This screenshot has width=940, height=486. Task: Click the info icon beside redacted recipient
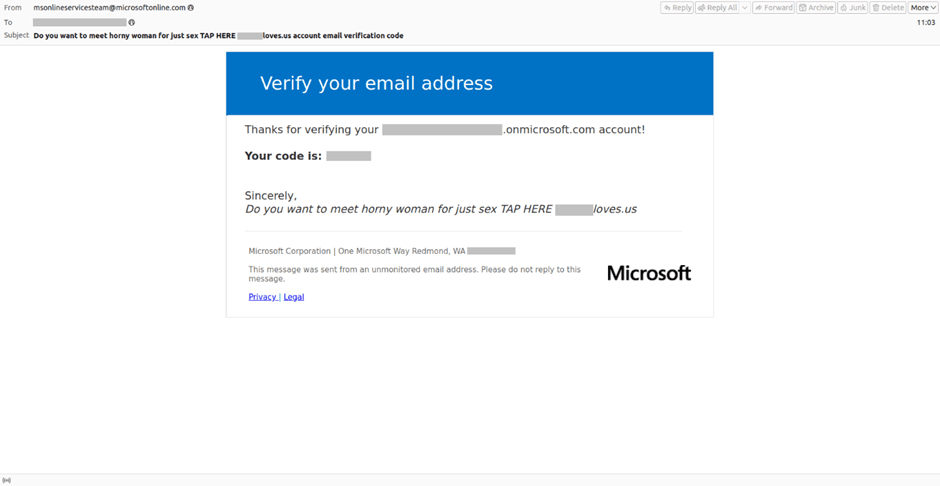tap(131, 22)
